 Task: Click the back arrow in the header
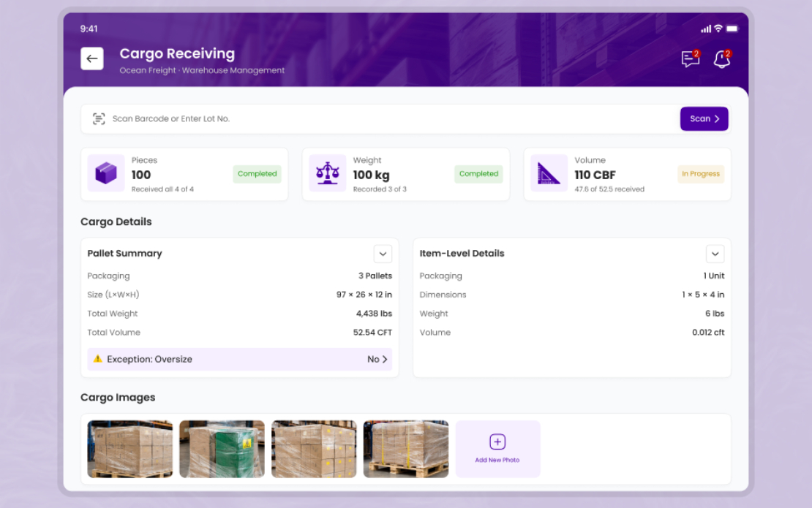tap(92, 58)
